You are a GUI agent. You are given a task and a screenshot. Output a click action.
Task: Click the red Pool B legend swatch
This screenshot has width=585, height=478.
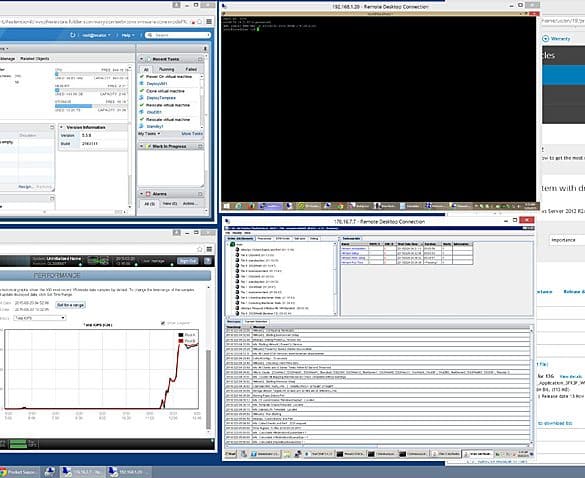point(181,341)
